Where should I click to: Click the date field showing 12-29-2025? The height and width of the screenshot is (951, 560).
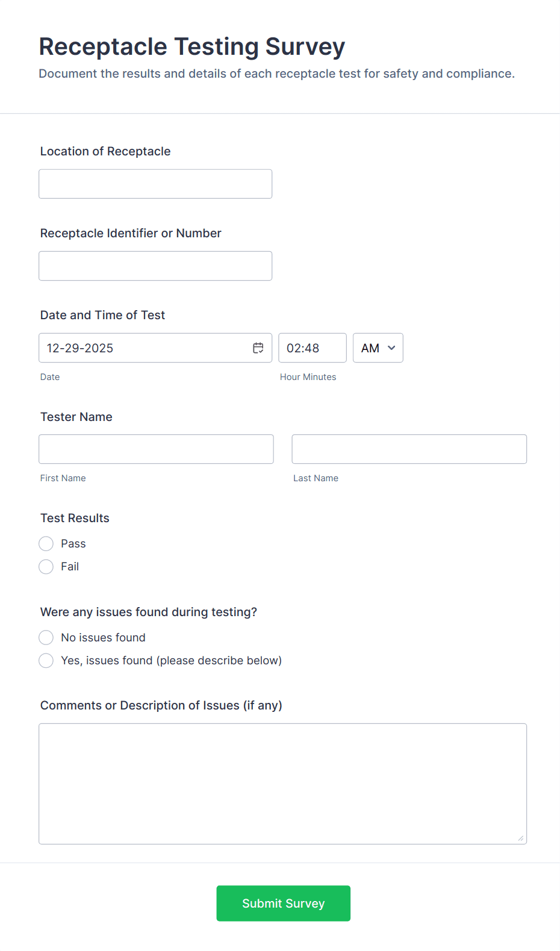pos(145,348)
